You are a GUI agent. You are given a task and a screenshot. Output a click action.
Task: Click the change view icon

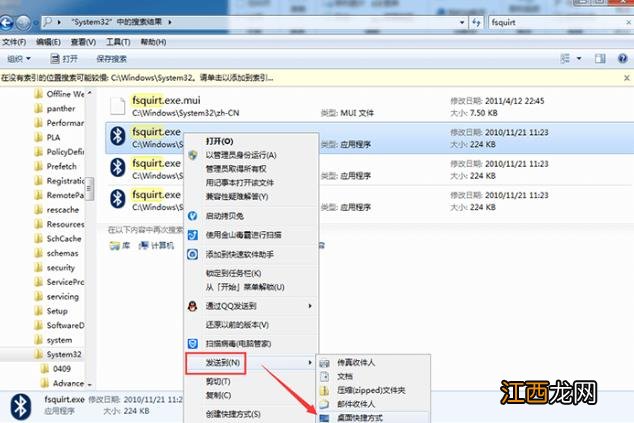pos(565,59)
